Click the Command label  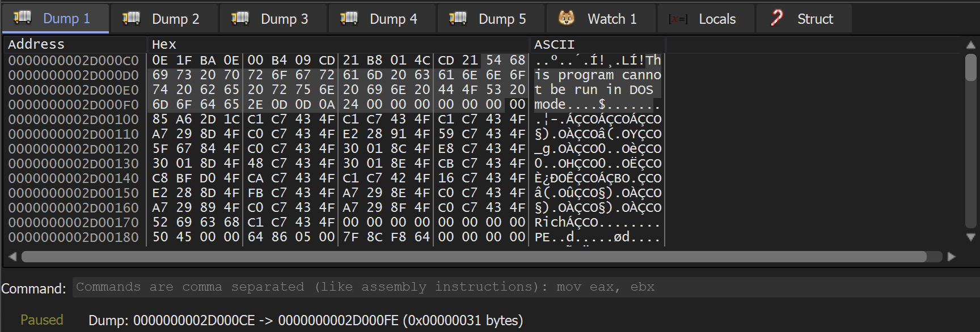pos(33,288)
